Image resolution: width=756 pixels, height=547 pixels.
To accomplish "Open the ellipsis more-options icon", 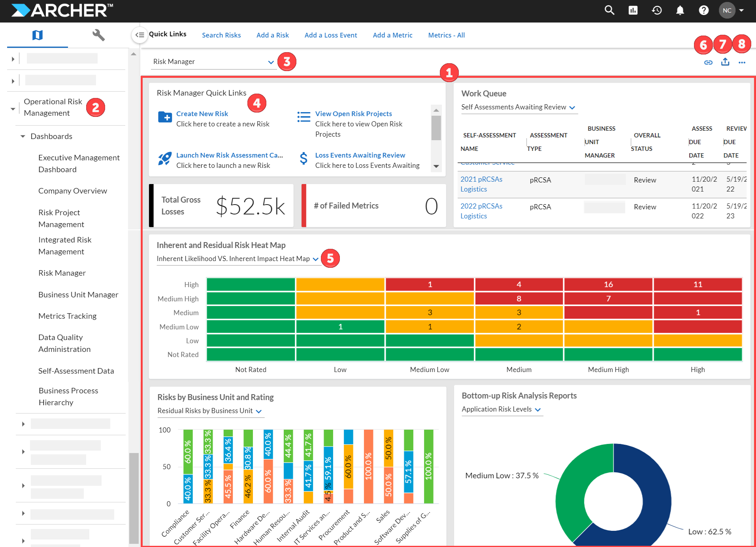I will click(742, 62).
